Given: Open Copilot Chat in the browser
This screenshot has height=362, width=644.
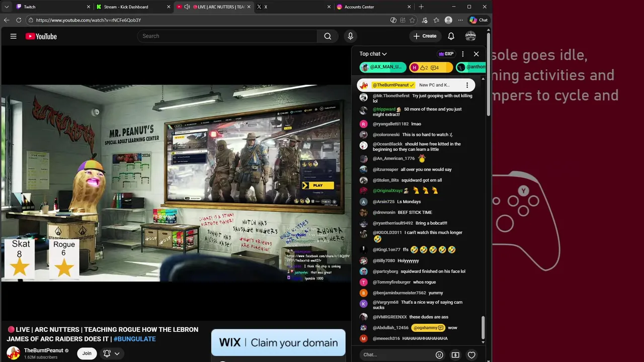Looking at the screenshot, I should [x=478, y=20].
